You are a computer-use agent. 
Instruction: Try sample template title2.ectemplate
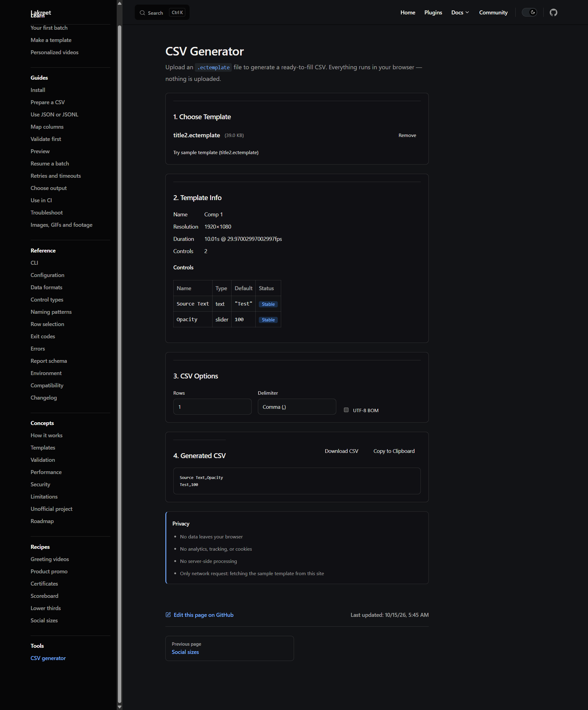(x=216, y=153)
